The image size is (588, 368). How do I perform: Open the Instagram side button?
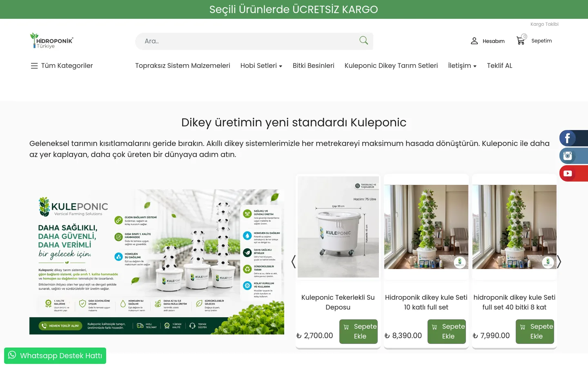[x=573, y=156]
